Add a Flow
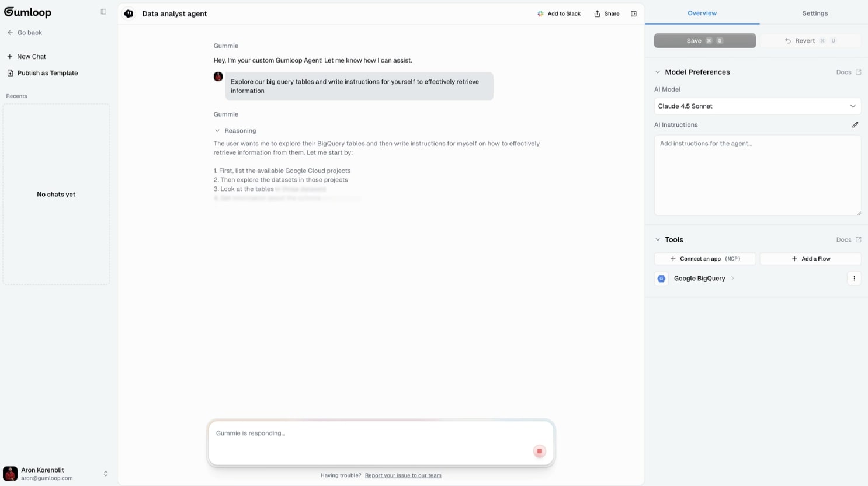 810,259
